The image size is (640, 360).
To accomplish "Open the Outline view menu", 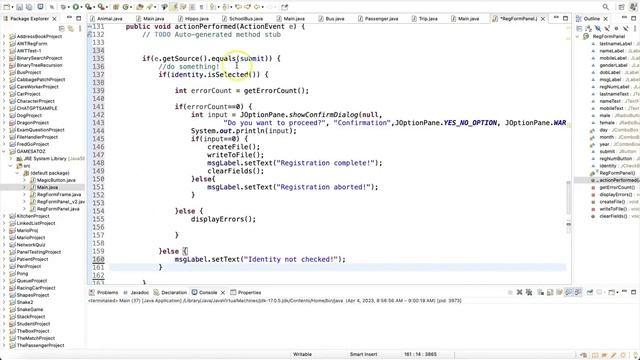I will coord(635,28).
